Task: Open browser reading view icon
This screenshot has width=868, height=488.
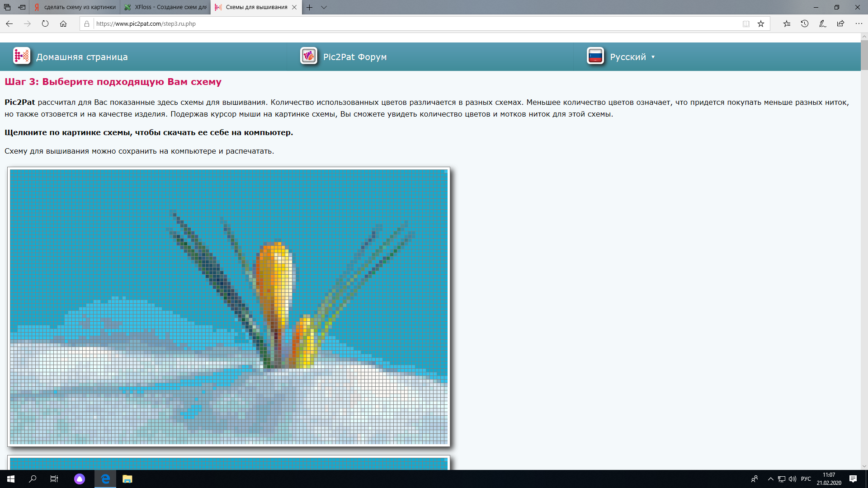Action: [x=746, y=24]
